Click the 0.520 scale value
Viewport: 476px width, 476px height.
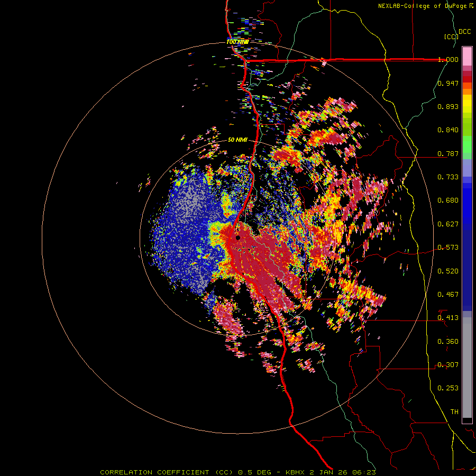(448, 271)
